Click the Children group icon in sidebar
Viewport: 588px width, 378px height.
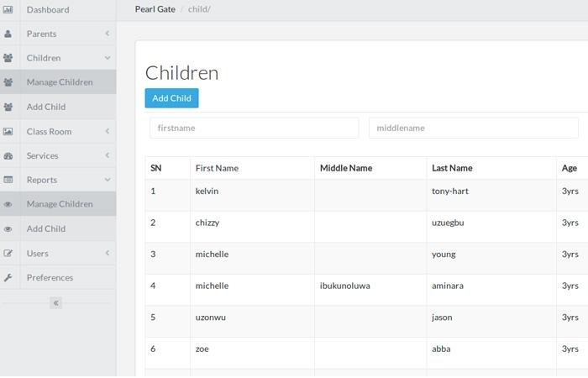8,58
